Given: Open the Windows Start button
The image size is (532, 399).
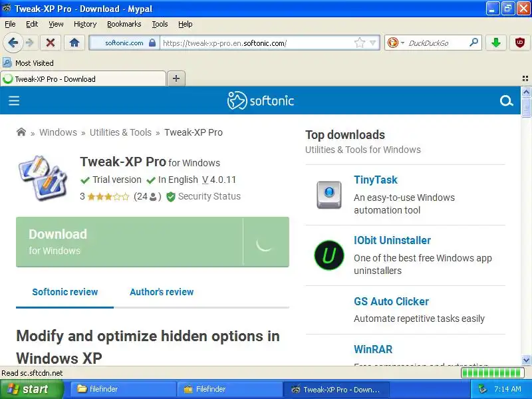Looking at the screenshot, I should tap(32, 389).
